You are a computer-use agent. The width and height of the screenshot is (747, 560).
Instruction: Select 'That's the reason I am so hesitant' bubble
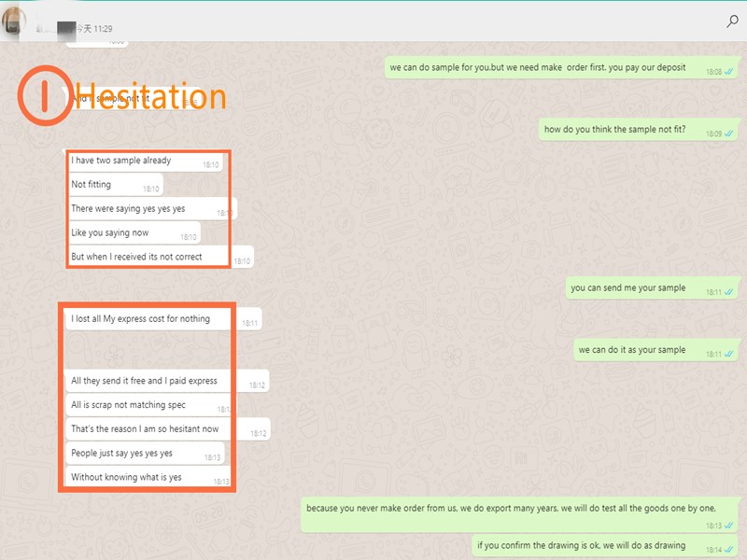(167, 429)
